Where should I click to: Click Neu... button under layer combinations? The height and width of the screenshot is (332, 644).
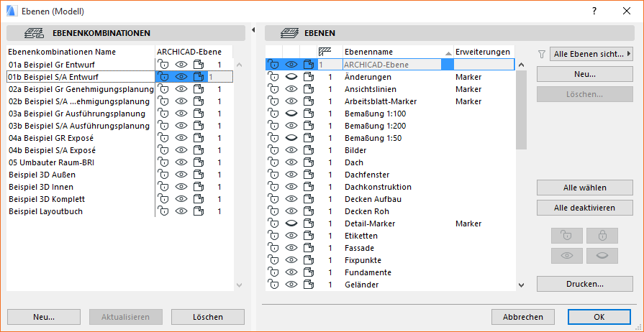[44, 317]
